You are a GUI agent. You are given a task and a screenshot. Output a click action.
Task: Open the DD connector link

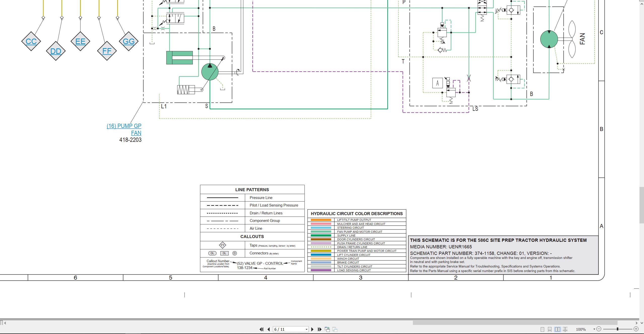pyautogui.click(x=56, y=51)
